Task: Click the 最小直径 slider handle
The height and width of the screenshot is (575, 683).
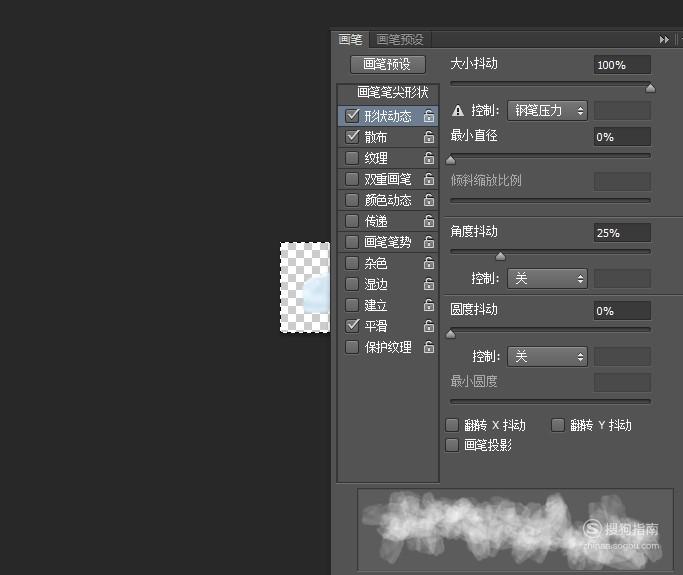Action: pyautogui.click(x=451, y=160)
